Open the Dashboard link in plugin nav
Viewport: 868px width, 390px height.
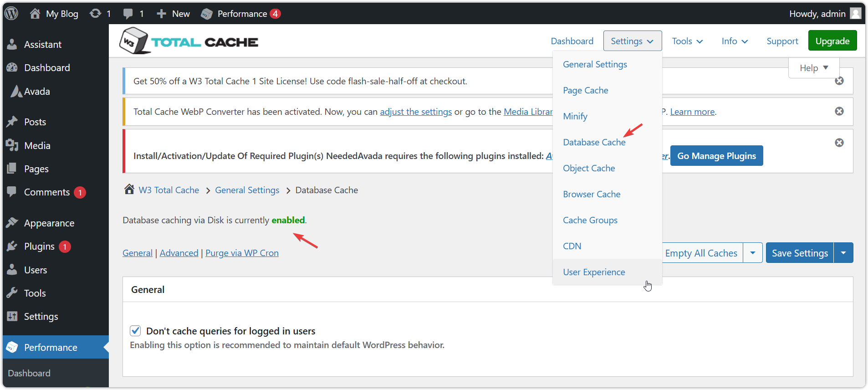point(572,41)
